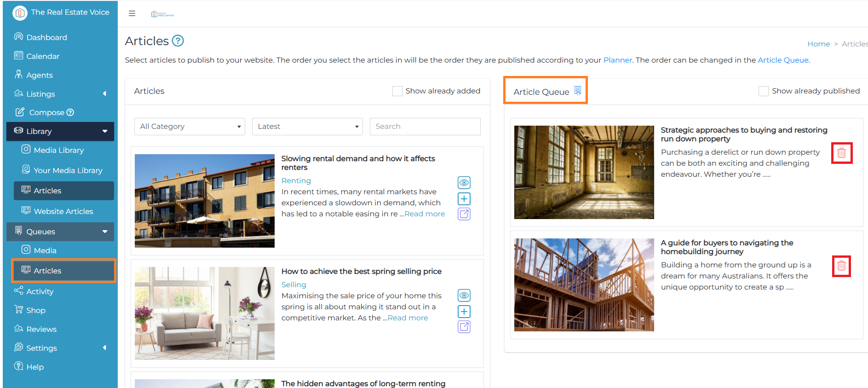This screenshot has width=868, height=388.
Task: Toggle the hamburger menu icon
Action: point(132,13)
